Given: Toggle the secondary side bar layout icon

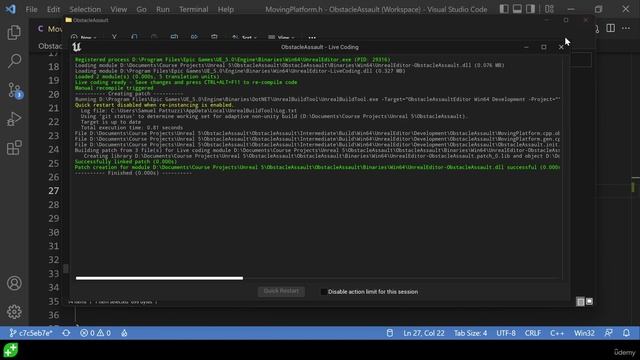Looking at the screenshot, I should pyautogui.click(x=530, y=9).
